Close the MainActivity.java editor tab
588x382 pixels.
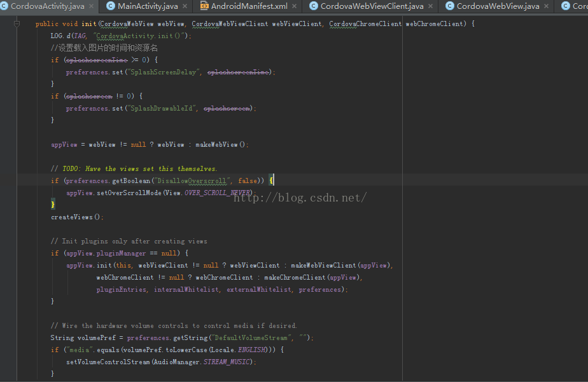click(x=185, y=6)
